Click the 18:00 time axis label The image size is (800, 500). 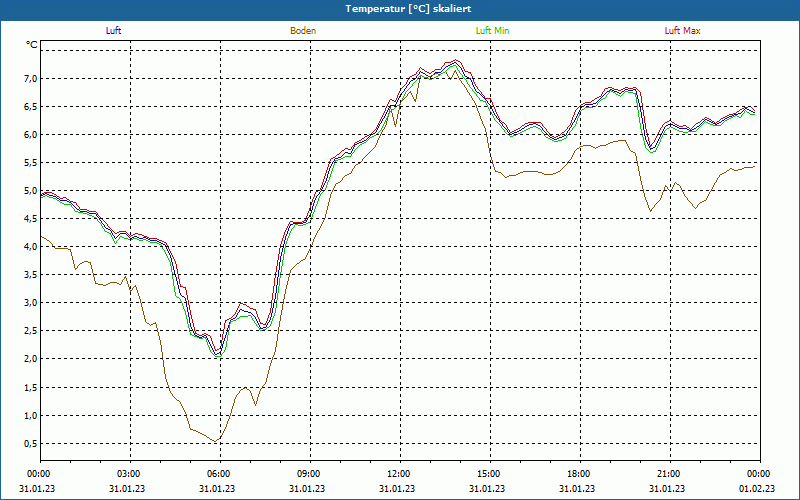click(x=580, y=474)
